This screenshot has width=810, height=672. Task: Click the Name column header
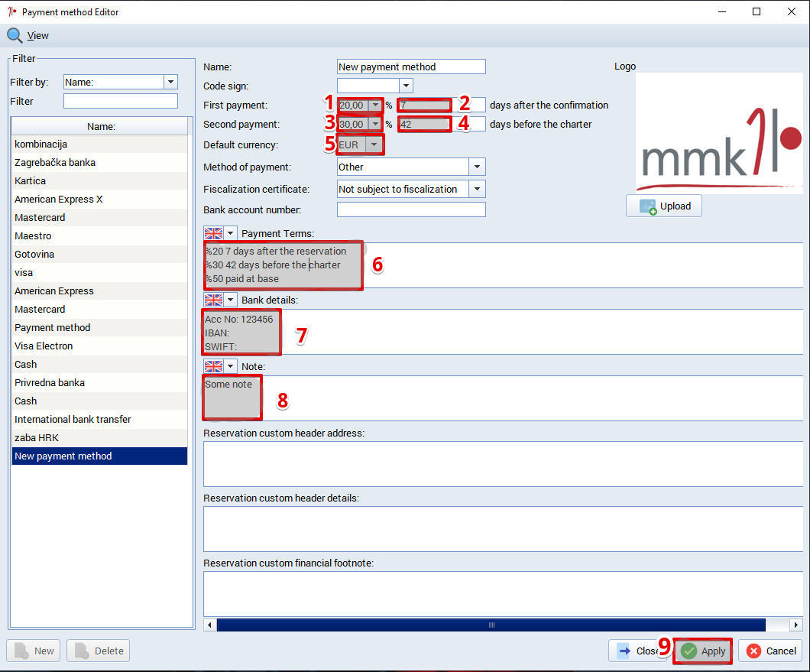(100, 127)
